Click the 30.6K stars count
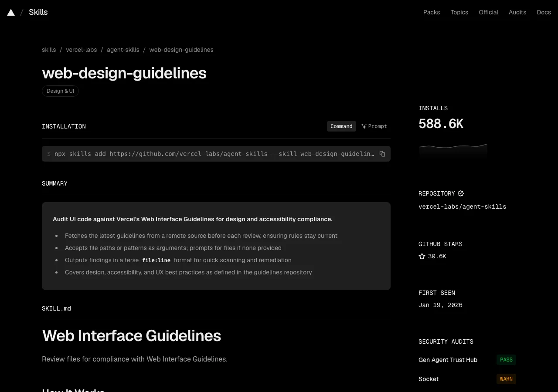This screenshot has height=392, width=558. click(x=437, y=257)
